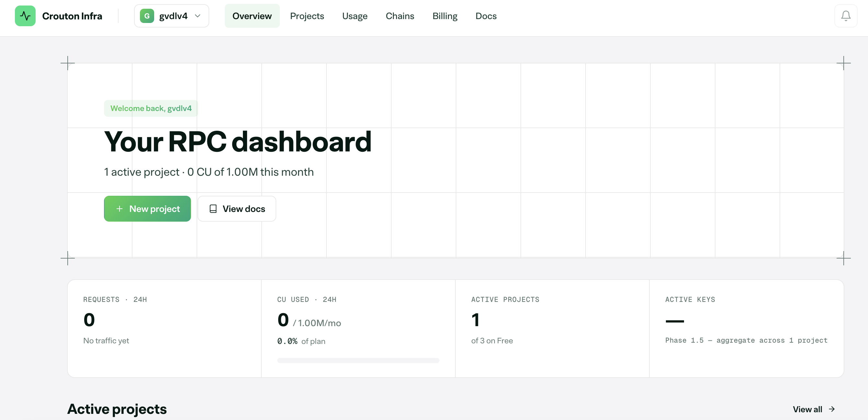Viewport: 868px width, 420px height.
Task: Go to the Usage tab
Action: (355, 16)
